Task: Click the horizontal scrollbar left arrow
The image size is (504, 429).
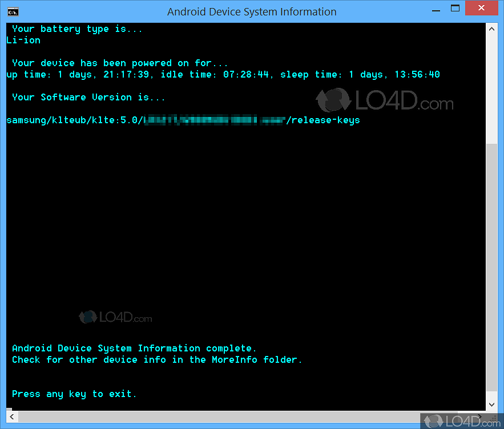Action: (11, 416)
